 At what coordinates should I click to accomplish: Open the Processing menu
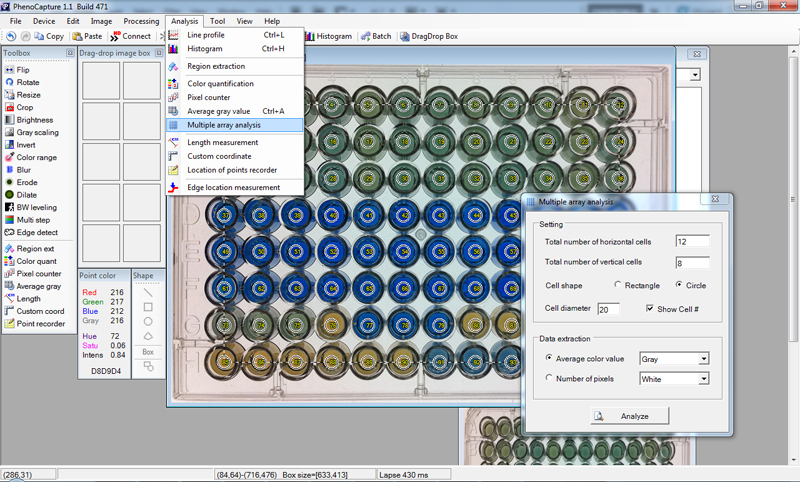[141, 21]
